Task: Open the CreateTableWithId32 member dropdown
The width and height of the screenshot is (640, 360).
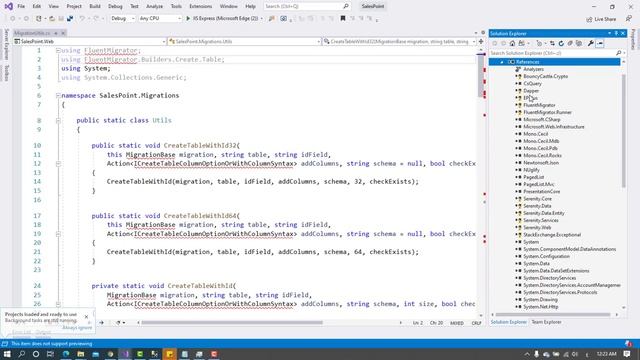Action: coord(399,41)
